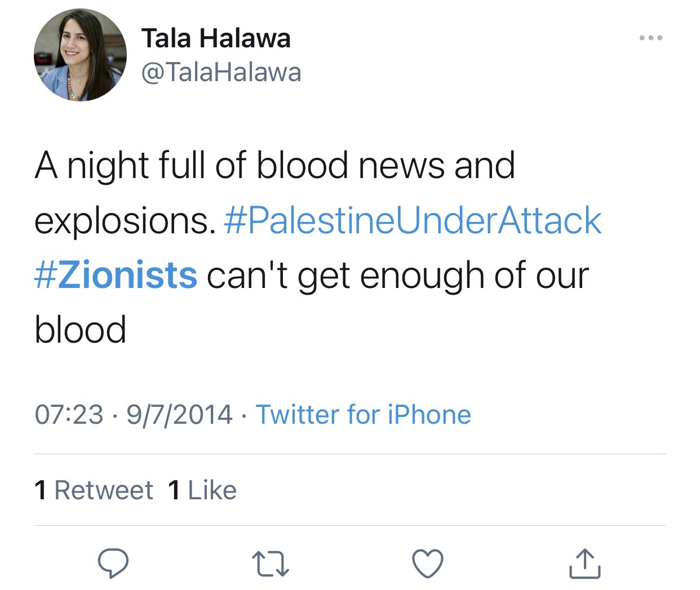Click the final word 'blood' on last line
The width and height of the screenshot is (700, 590).
[x=80, y=330]
